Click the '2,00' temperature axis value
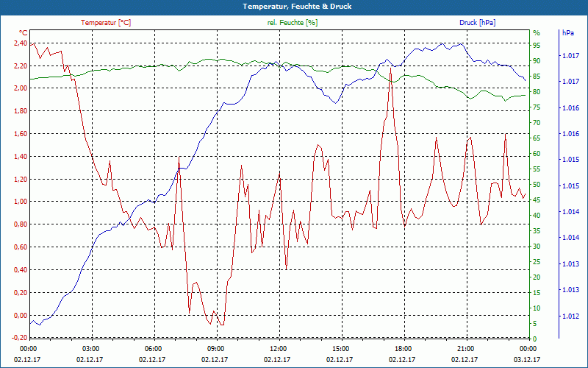The image size is (588, 368). [x=21, y=88]
